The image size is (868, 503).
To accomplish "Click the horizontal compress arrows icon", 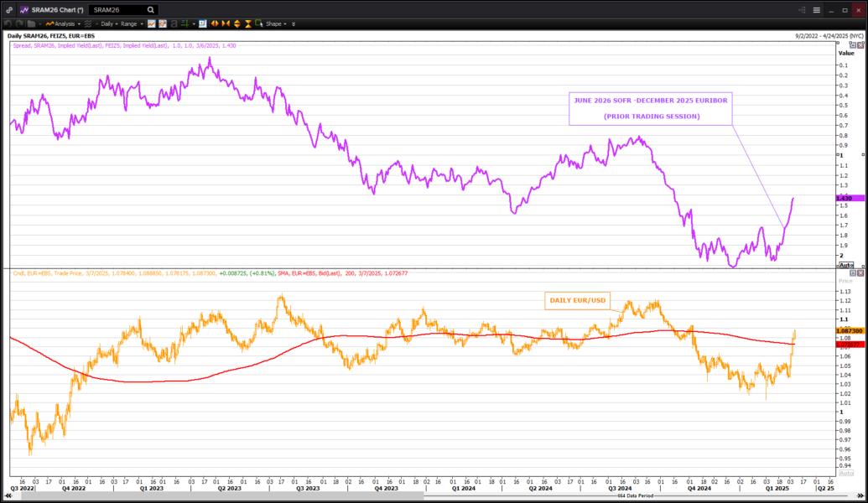I will click(x=226, y=23).
